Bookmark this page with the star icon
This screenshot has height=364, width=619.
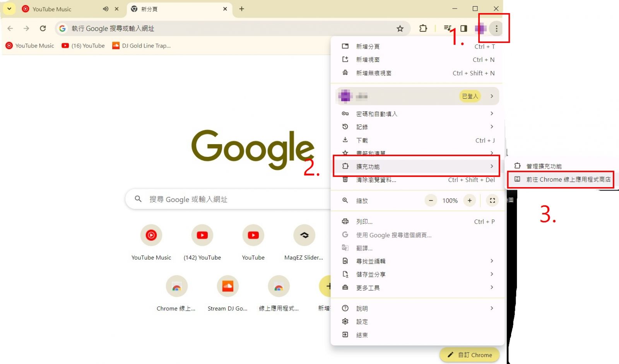[400, 29]
